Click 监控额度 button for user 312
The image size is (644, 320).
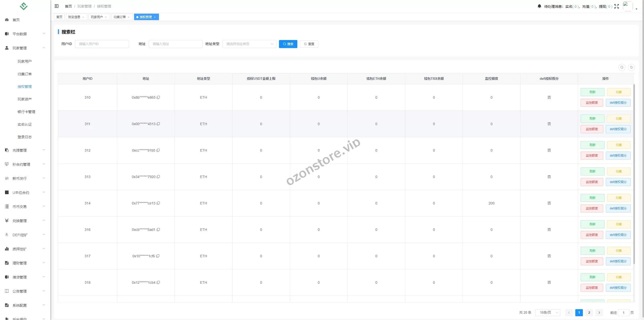pyautogui.click(x=592, y=156)
